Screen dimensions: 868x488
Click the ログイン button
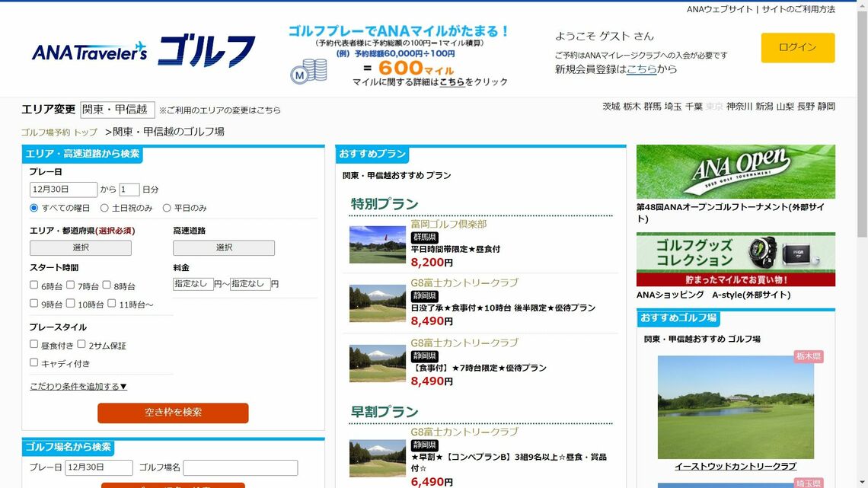[x=797, y=47]
